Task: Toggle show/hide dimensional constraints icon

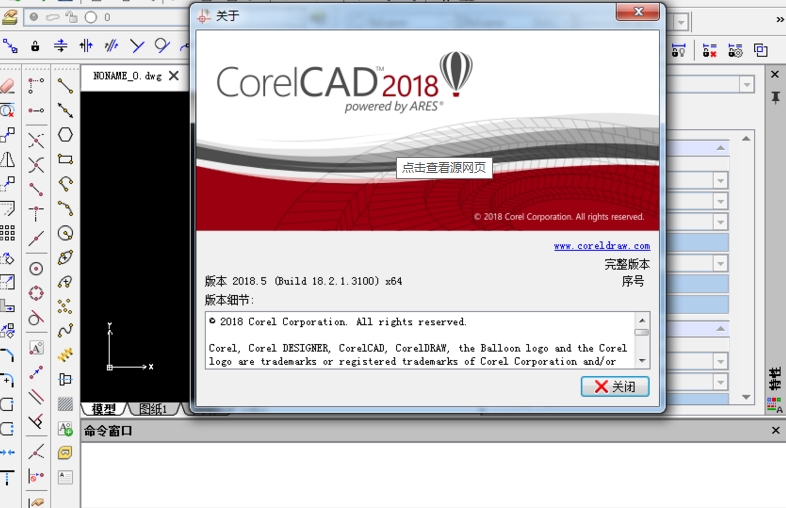Action: 678,50
